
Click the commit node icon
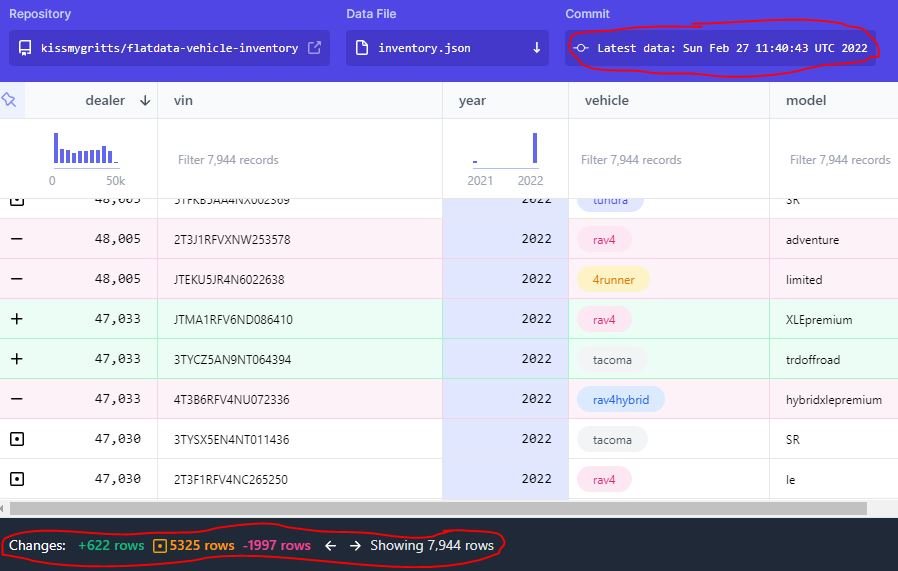coord(581,48)
